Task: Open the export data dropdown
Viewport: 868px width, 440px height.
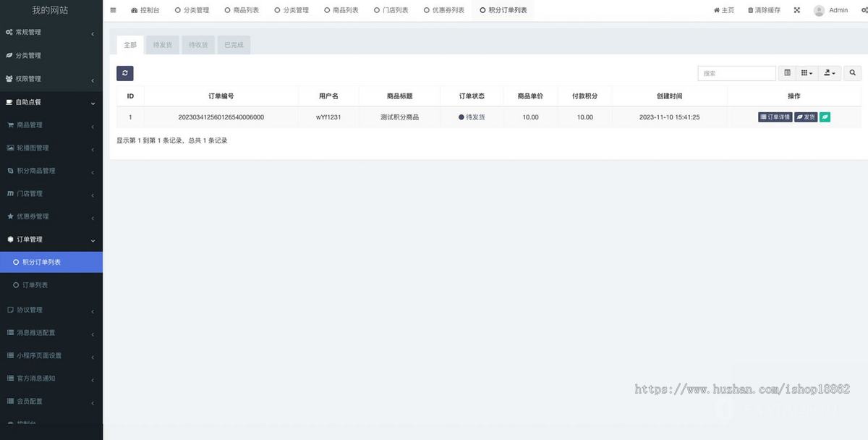Action: (x=830, y=73)
